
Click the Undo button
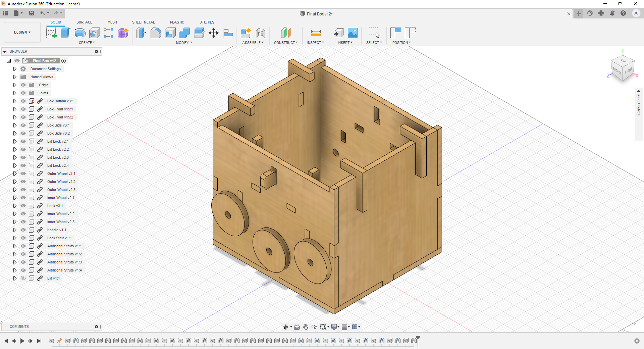pyautogui.click(x=42, y=13)
